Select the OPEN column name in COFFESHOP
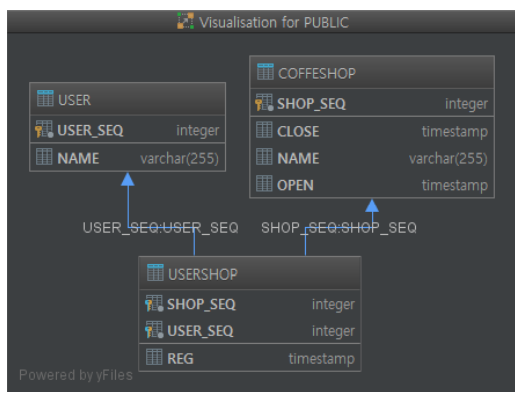 [x=295, y=185]
